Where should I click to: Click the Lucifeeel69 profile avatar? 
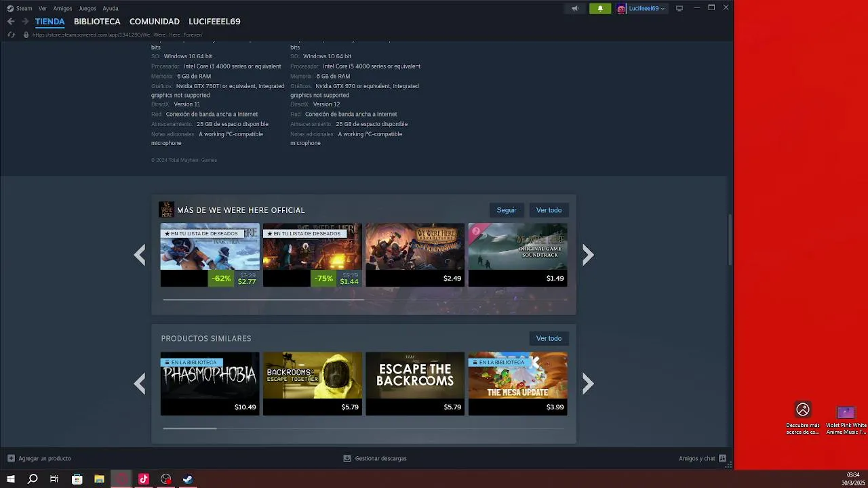click(x=621, y=9)
